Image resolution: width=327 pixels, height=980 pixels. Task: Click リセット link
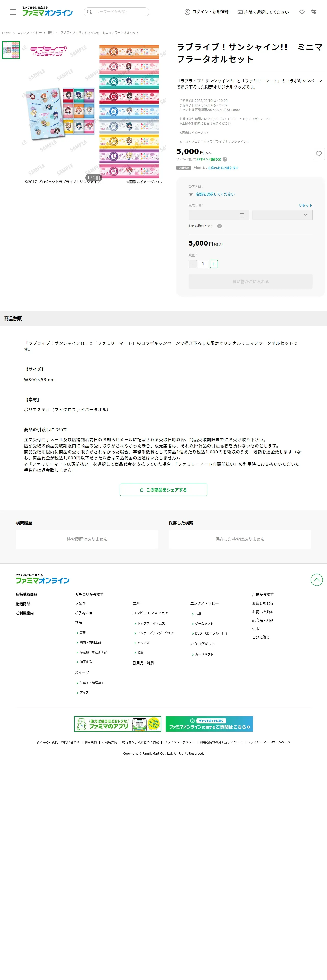[x=305, y=205]
